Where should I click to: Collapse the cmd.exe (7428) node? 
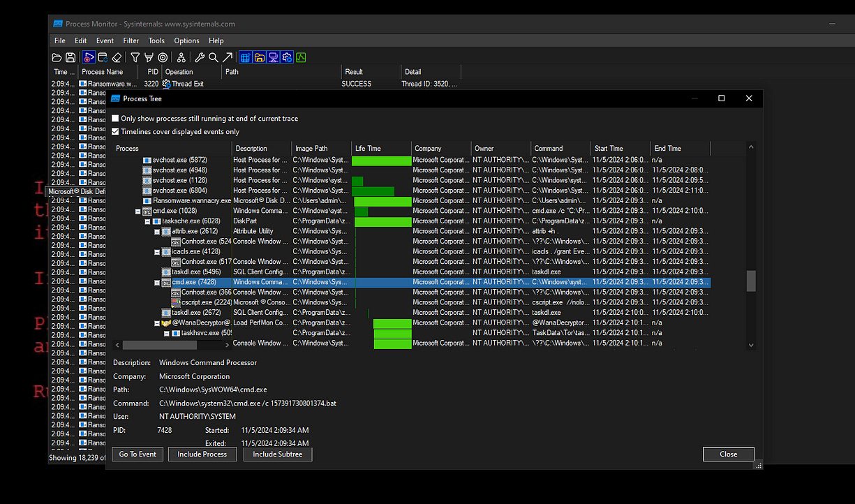(x=157, y=282)
